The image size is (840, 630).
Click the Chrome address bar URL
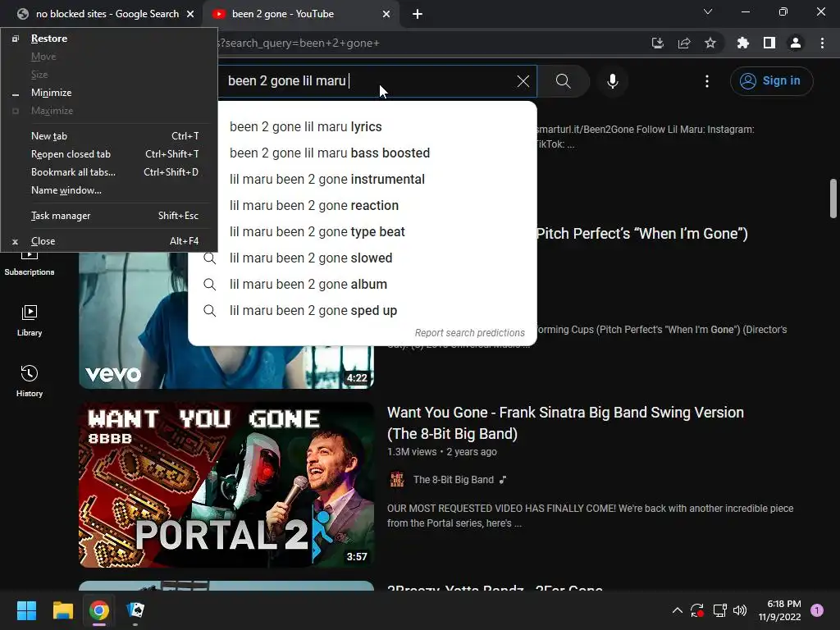(x=428, y=43)
